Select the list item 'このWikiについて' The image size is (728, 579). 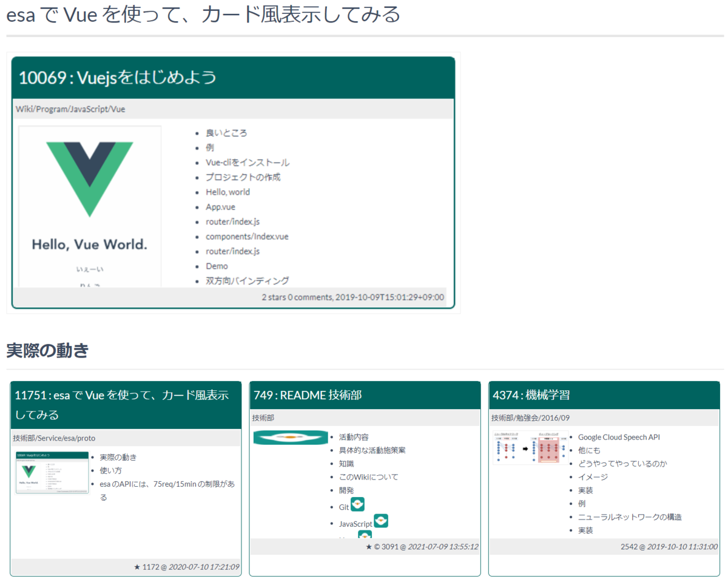[x=368, y=477]
